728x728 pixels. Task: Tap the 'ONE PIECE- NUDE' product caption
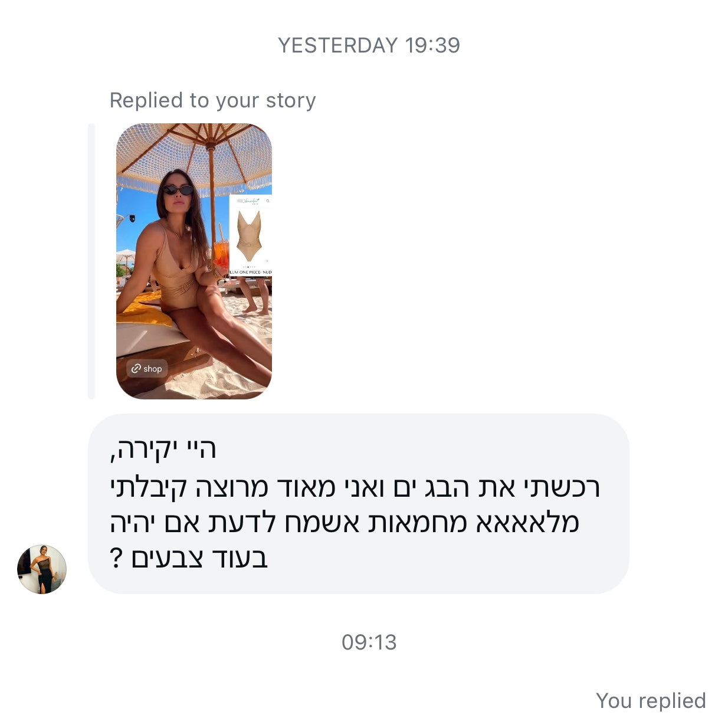tap(251, 272)
